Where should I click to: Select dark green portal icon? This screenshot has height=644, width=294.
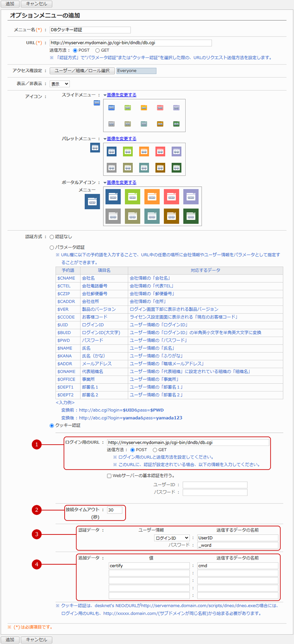pos(191,216)
